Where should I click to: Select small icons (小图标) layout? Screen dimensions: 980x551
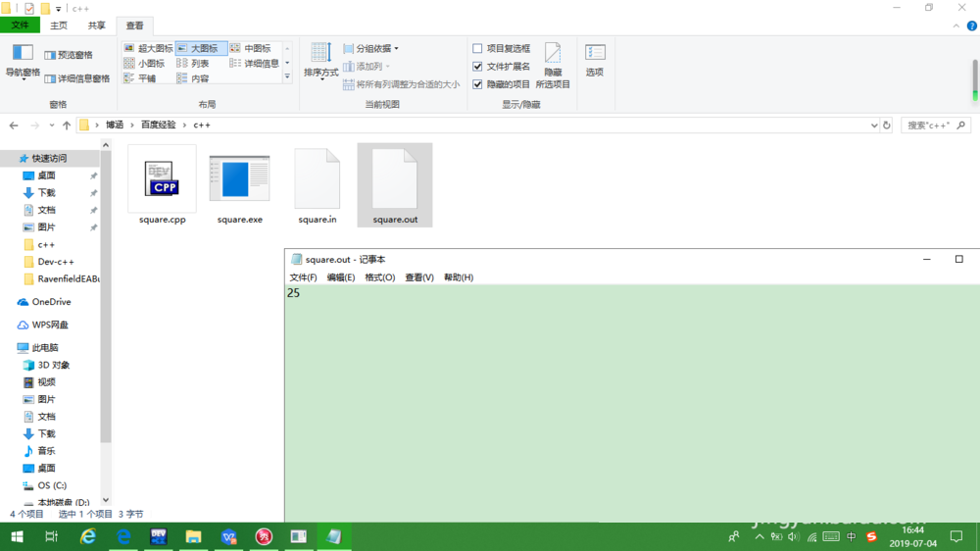(145, 63)
